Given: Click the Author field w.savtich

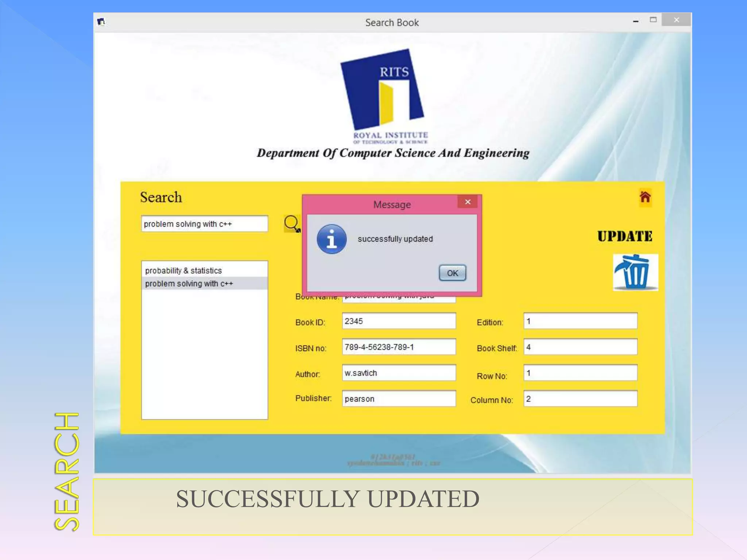Looking at the screenshot, I should pyautogui.click(x=399, y=373).
